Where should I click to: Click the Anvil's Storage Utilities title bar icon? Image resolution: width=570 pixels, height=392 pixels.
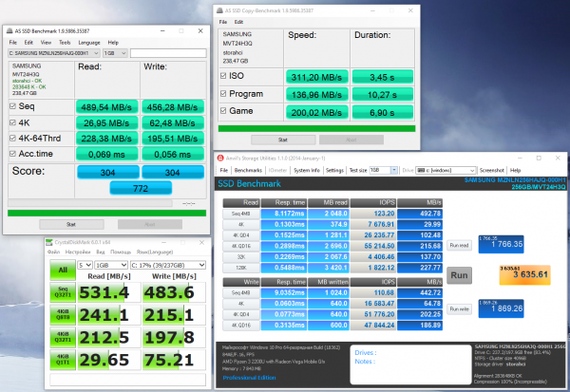(220, 158)
